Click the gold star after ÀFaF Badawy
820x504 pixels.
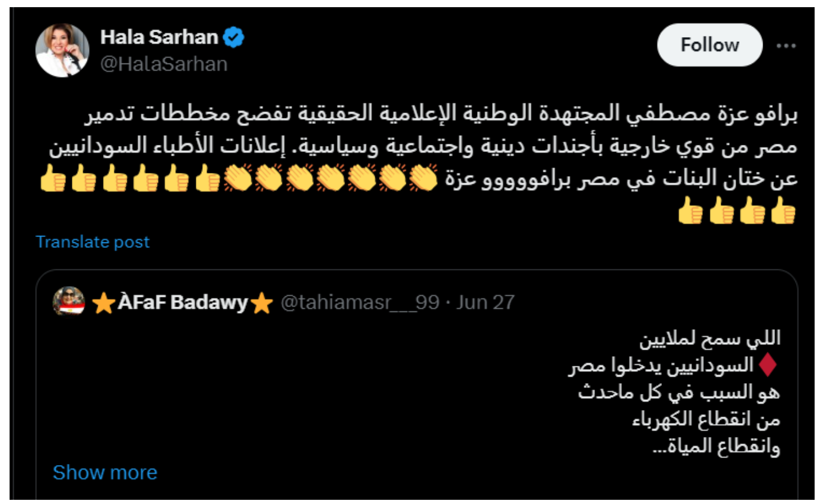(x=262, y=303)
